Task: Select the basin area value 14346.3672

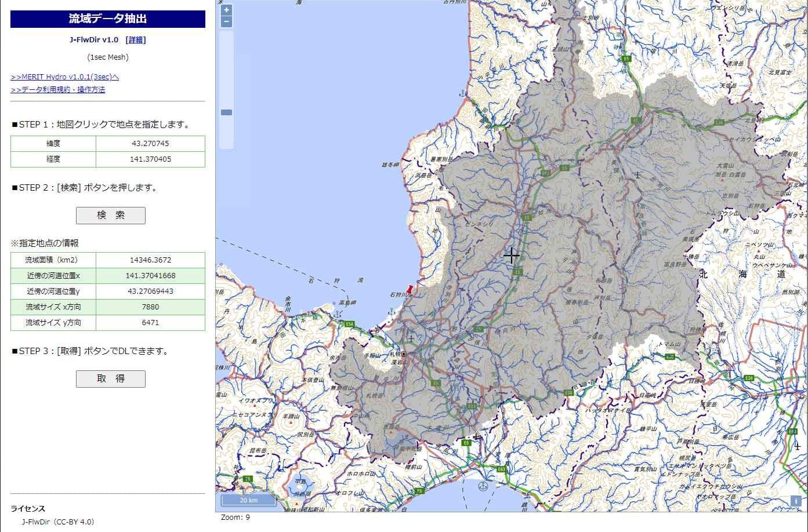Action: (150, 260)
